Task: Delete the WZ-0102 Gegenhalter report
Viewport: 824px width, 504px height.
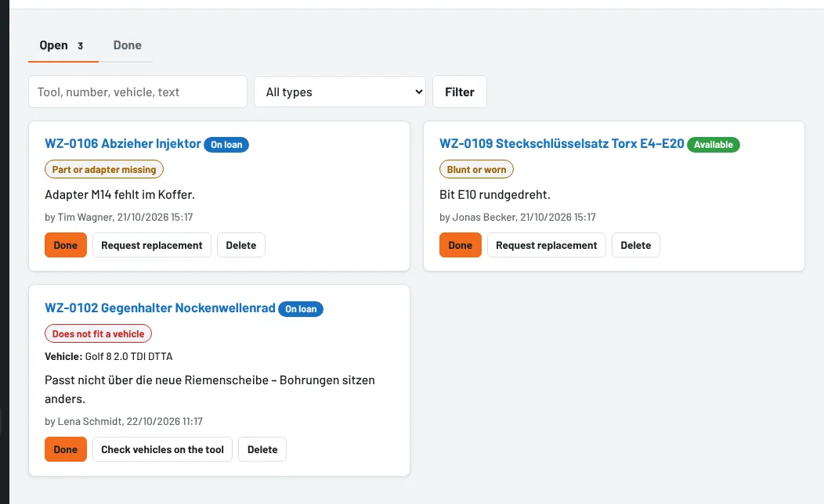Action: 262,449
